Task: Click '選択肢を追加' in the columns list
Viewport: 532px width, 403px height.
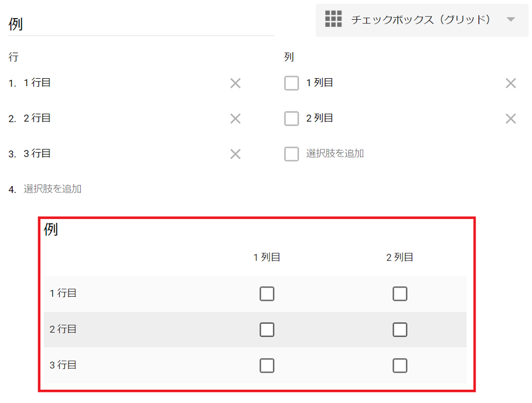Action: [335, 154]
